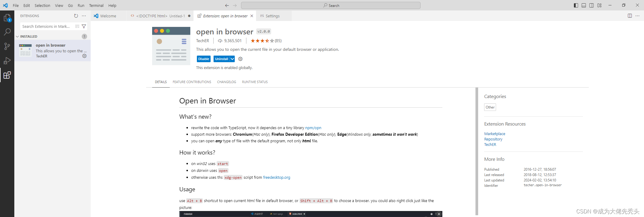Open the Marketplace resource link
The image size is (644, 217).
(495, 134)
